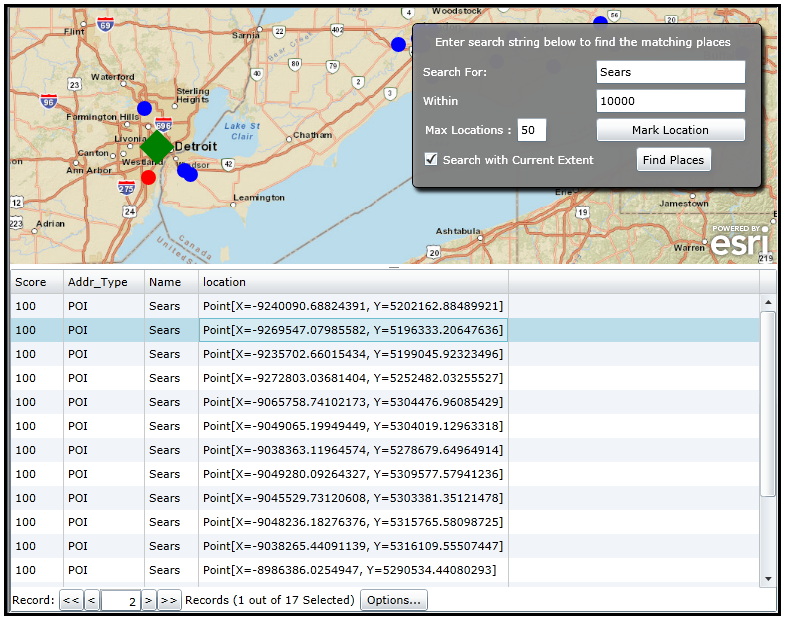Sort by the Name column header
Viewport: 785px width, 619px height.
click(171, 282)
